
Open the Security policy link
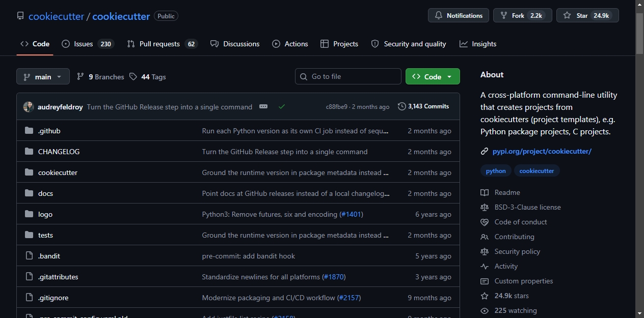click(511, 251)
